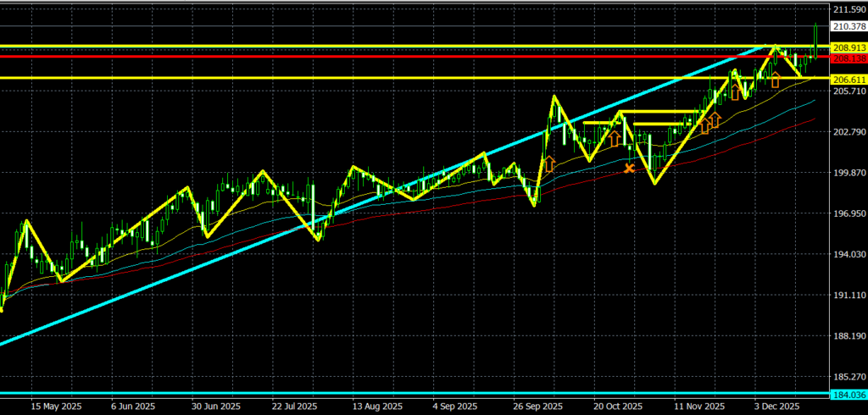Click the left arrow of the adjacent orange arrow pair
This screenshot has width=868, height=415.
(x=704, y=126)
